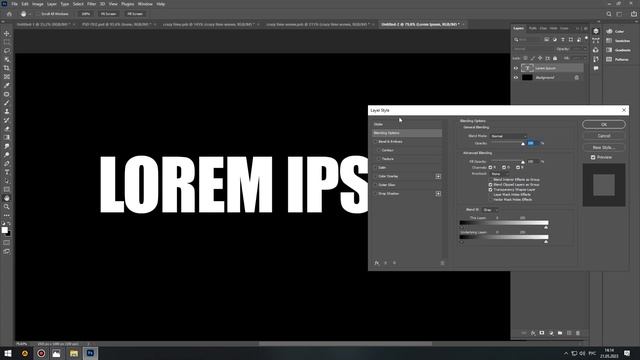
Task: Select the Brush tool
Action: [7, 102]
